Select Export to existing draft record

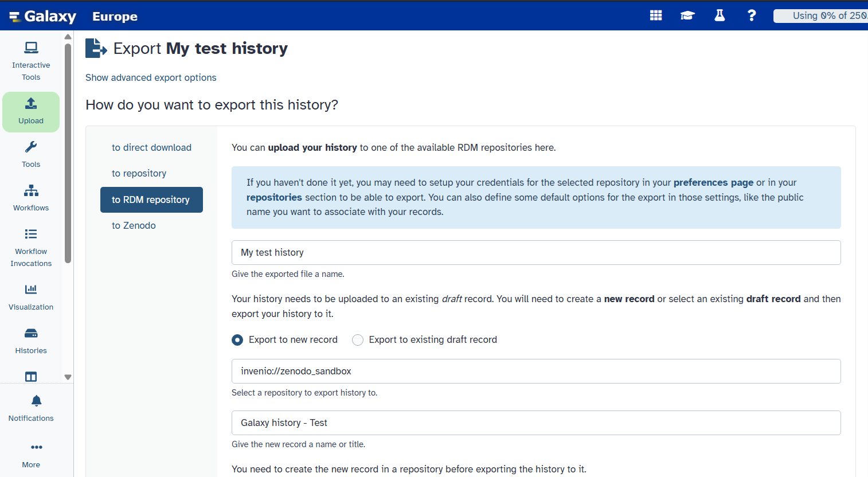pyautogui.click(x=358, y=339)
